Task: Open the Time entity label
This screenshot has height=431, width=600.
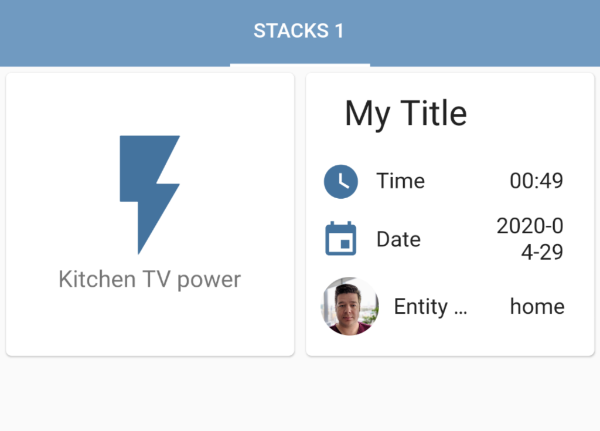Action: (x=400, y=181)
